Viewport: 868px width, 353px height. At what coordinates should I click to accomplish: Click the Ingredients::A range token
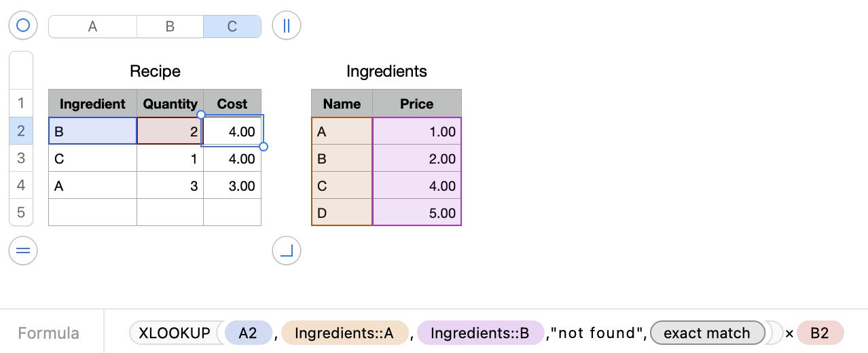[x=344, y=333]
